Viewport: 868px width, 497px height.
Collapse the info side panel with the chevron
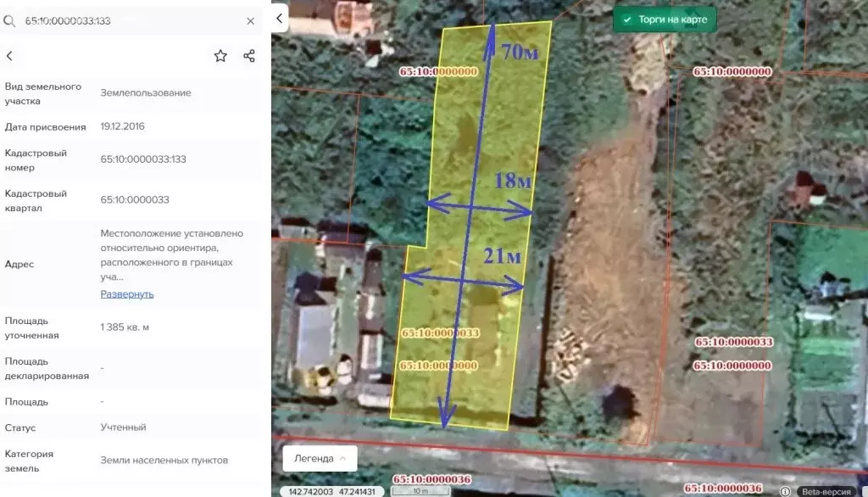279,18
